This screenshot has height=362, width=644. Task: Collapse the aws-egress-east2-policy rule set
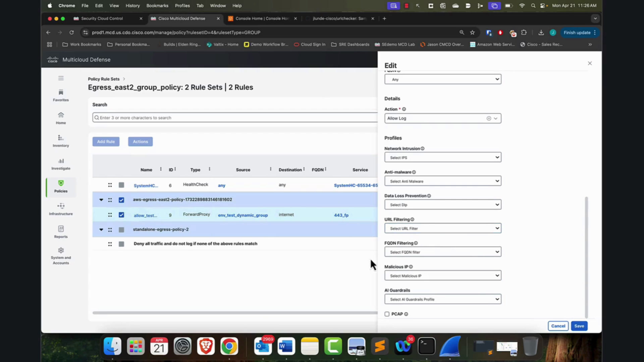(x=101, y=200)
